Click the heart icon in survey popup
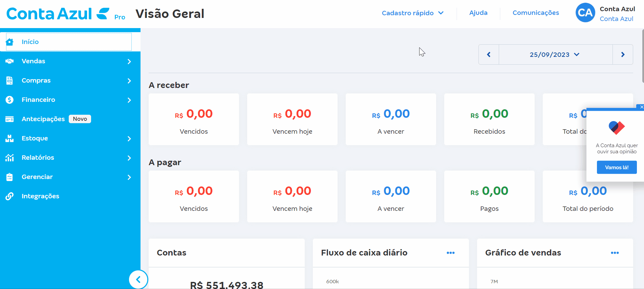 tap(617, 128)
